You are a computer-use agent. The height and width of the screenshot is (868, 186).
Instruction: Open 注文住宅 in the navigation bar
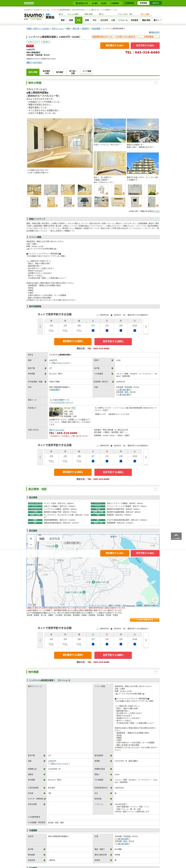point(104,20)
